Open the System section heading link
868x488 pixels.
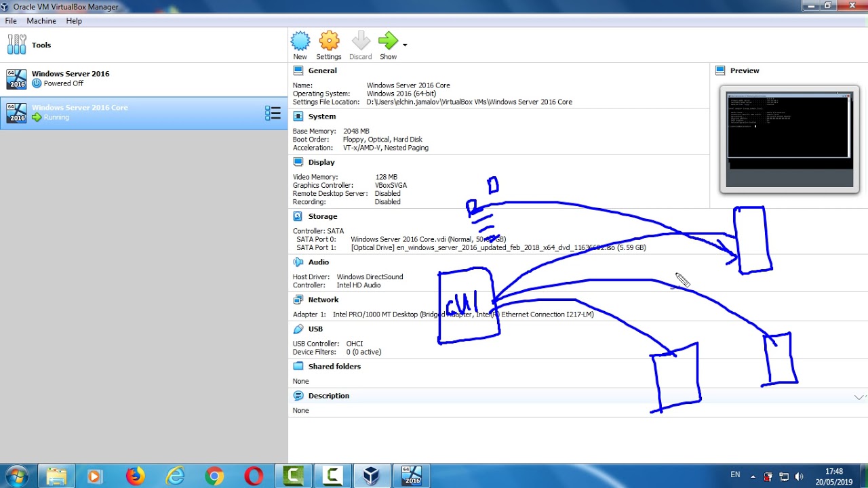pos(322,117)
